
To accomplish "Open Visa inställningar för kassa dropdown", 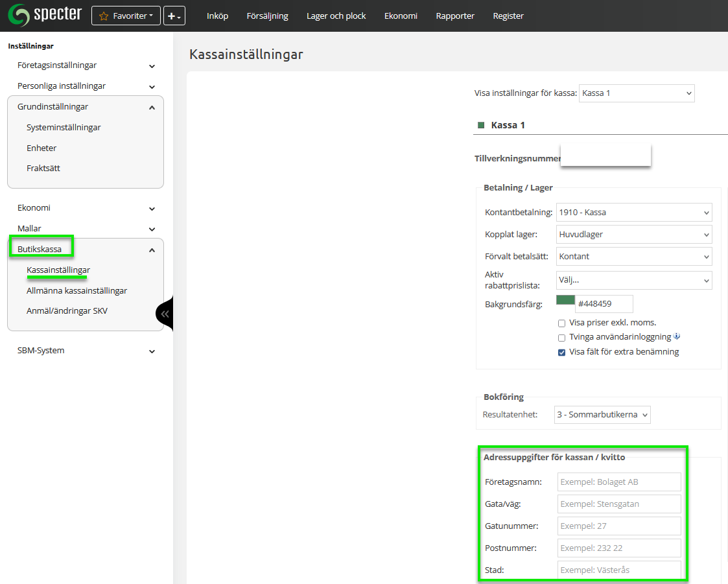I will click(636, 93).
